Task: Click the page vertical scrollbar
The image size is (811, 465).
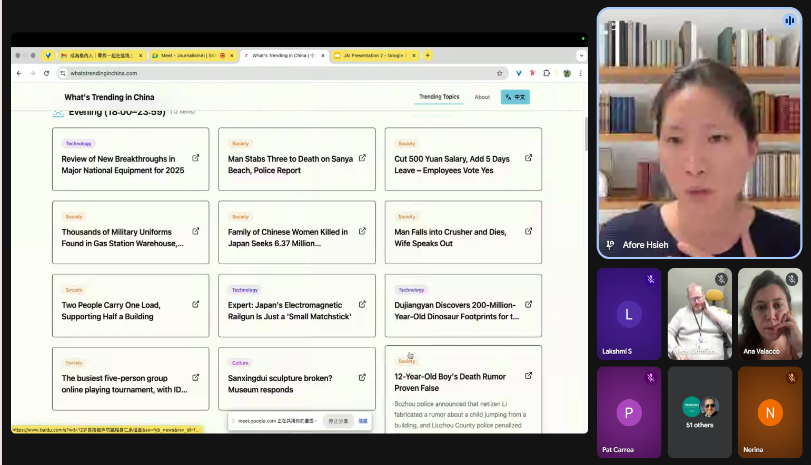Action: pos(585,134)
